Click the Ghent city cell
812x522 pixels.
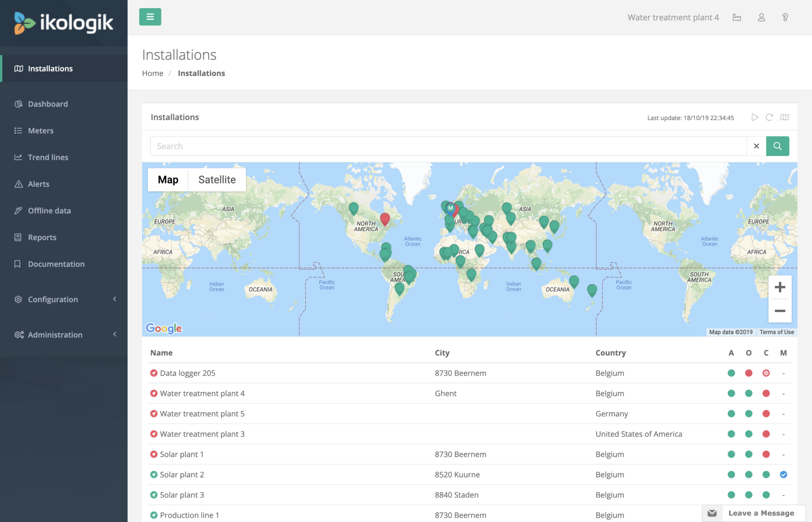(446, 393)
